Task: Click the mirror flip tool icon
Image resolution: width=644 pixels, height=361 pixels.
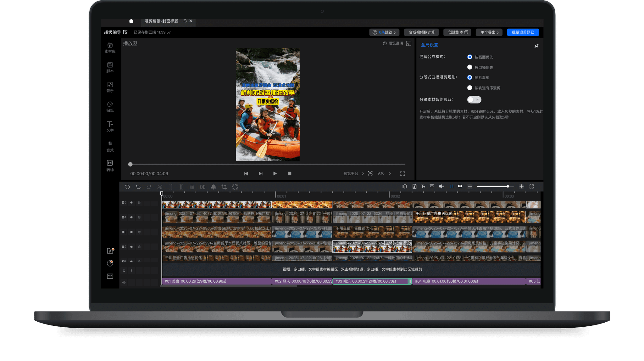Action: click(214, 187)
